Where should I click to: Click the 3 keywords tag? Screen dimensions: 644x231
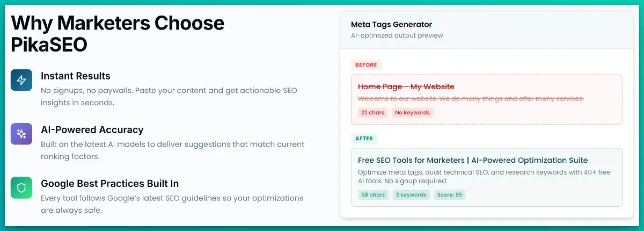point(412,194)
